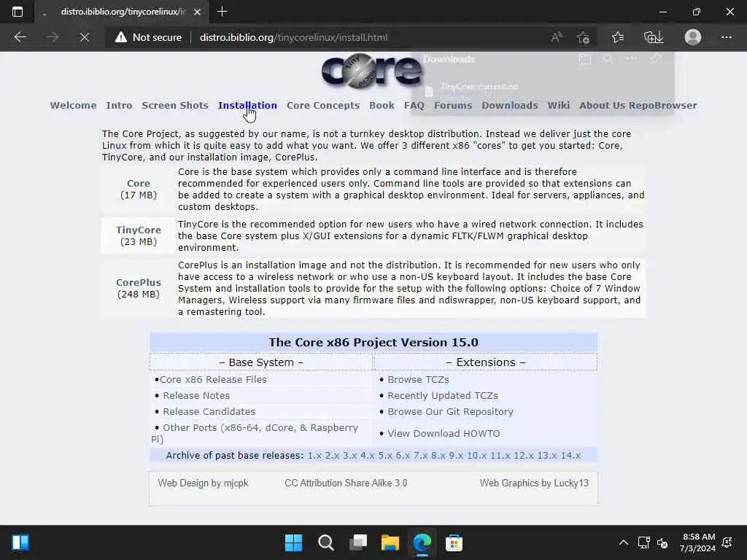This screenshot has width=747, height=560.
Task: Click the network status tray icon
Action: point(643,542)
